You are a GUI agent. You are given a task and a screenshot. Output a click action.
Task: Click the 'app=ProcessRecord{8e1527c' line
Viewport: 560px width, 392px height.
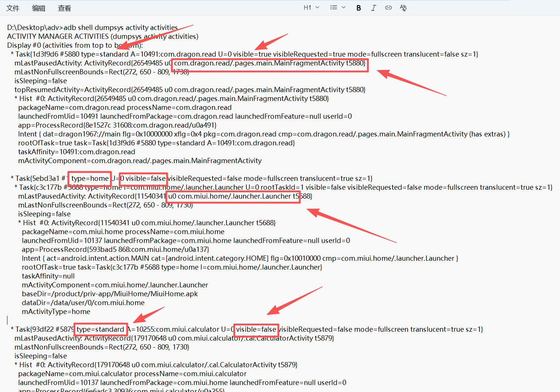[x=118, y=125]
